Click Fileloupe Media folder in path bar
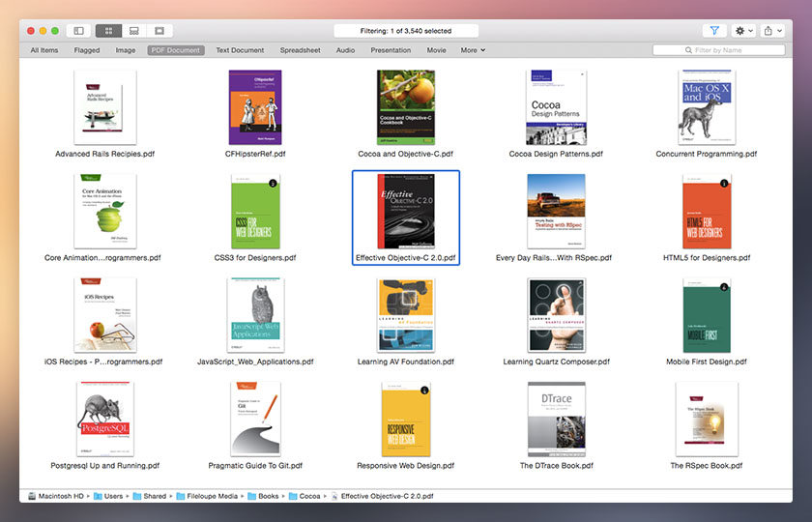812x522 pixels. 208,496
